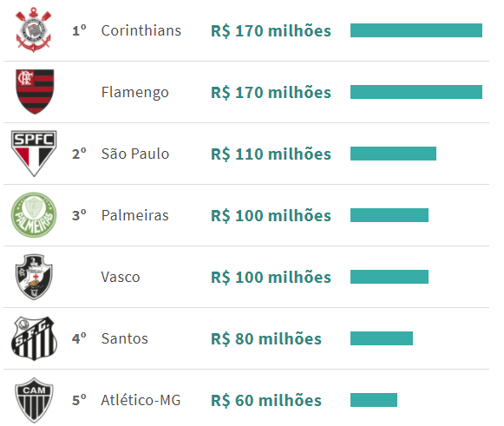Click the green Palmeiras crest
504x426 pixels.
tap(34, 215)
